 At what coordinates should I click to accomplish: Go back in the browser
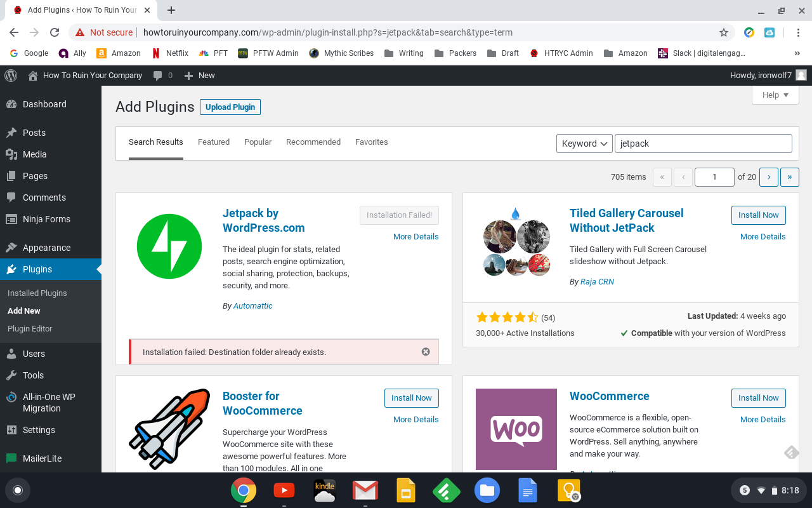14,32
